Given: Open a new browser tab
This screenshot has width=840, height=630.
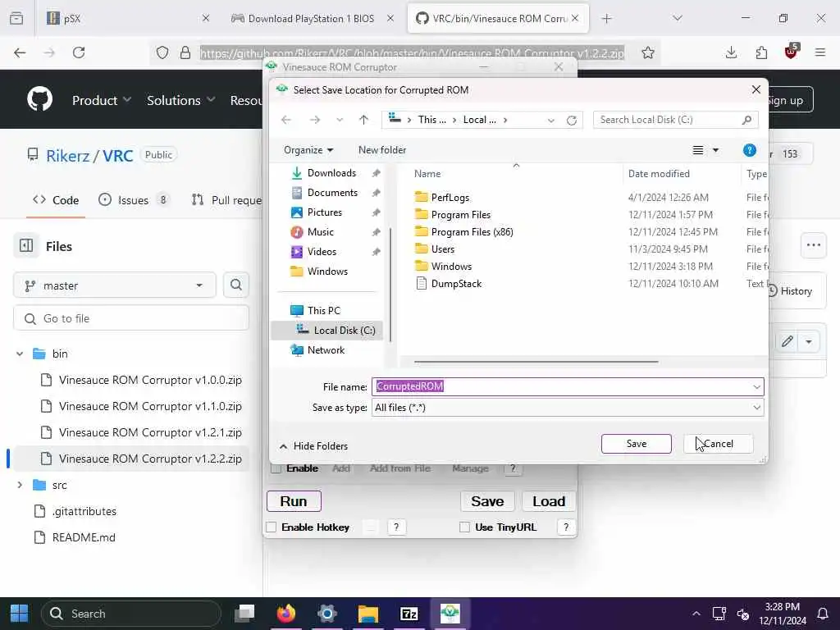Looking at the screenshot, I should pyautogui.click(x=606, y=19).
